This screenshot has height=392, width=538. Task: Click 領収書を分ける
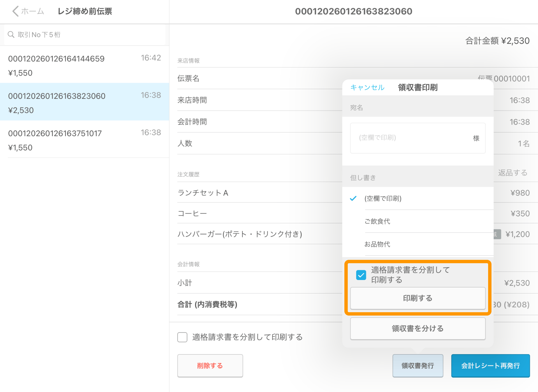click(417, 328)
